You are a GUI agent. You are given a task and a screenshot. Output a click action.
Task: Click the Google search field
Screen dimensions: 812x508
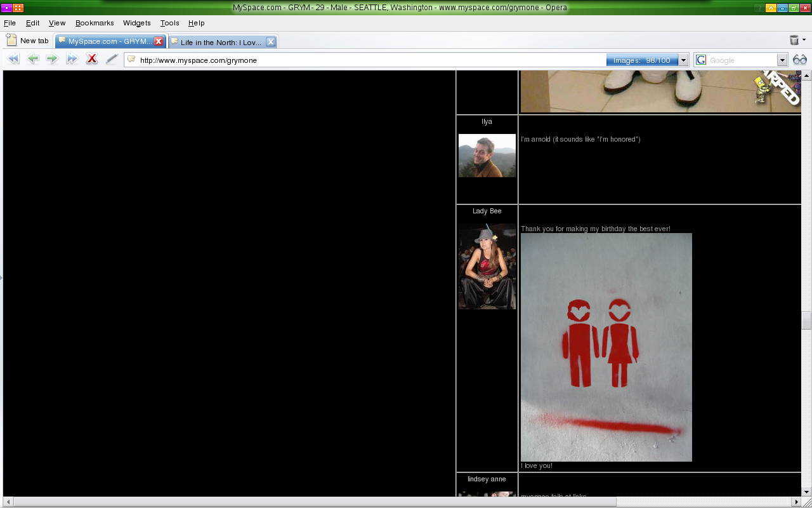click(x=742, y=60)
